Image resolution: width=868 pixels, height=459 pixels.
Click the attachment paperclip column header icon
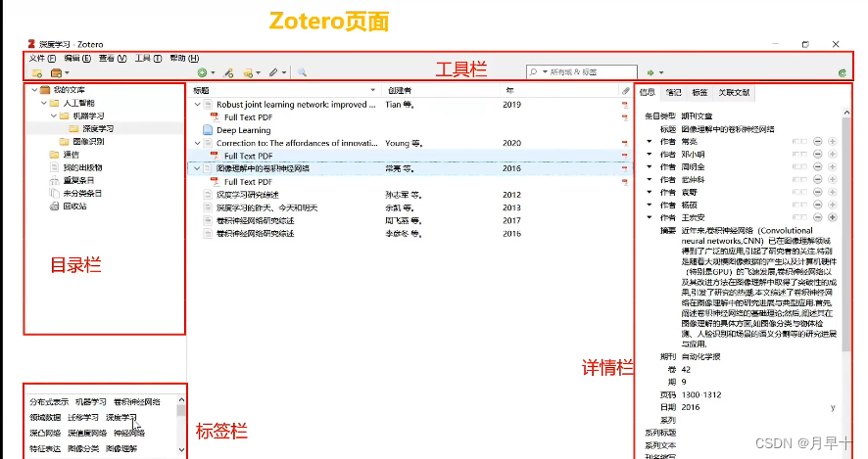click(626, 90)
